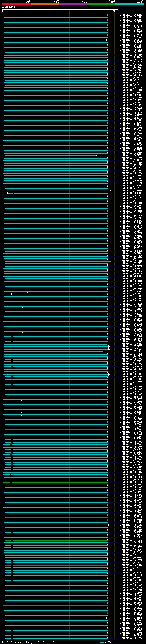
Task: Open the UniRef100_Q84TK9 entry
Action: tap(131, 93)
